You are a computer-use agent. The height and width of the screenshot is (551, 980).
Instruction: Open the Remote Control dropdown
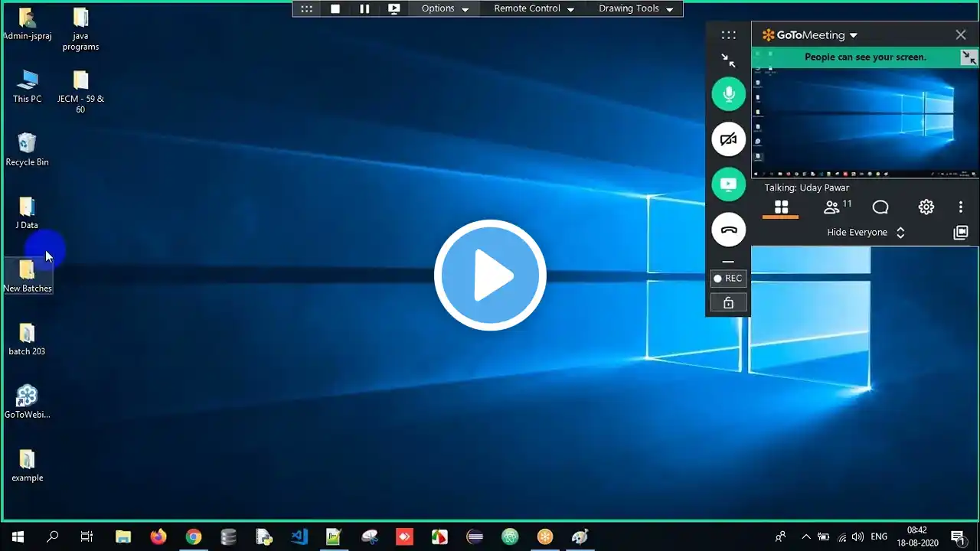point(534,8)
